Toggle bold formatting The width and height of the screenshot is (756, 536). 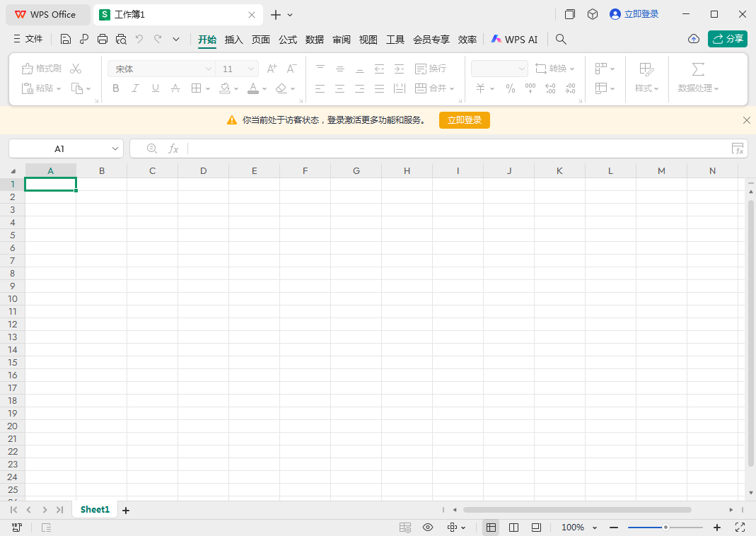pyautogui.click(x=116, y=88)
